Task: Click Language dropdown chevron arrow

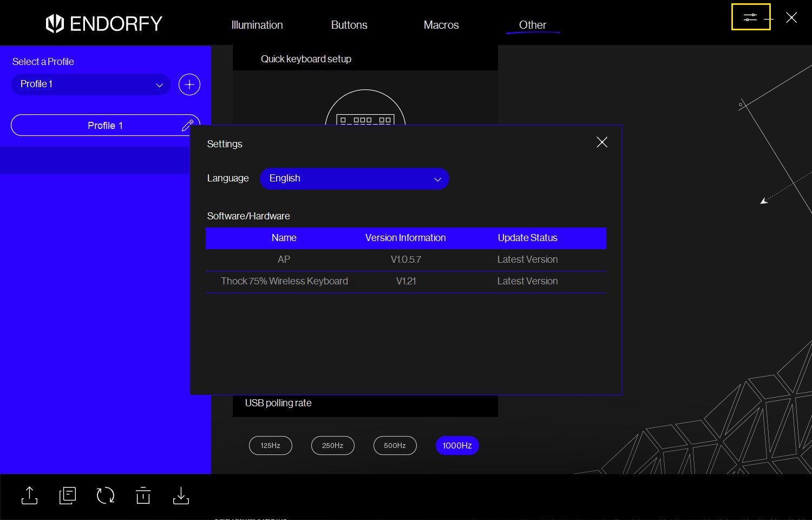Action: point(437,179)
